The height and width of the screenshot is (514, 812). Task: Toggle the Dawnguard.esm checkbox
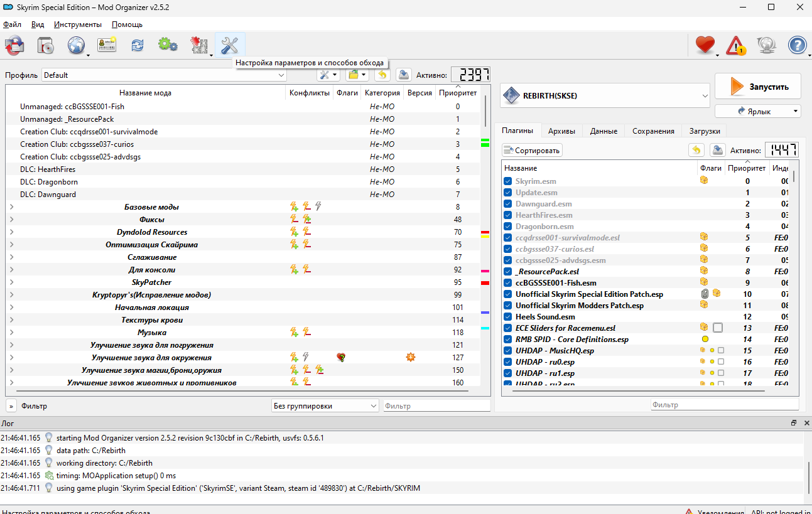[x=508, y=203]
